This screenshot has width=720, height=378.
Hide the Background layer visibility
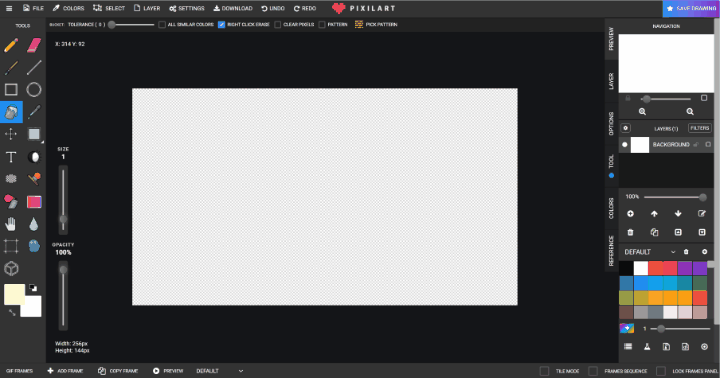tap(624, 144)
